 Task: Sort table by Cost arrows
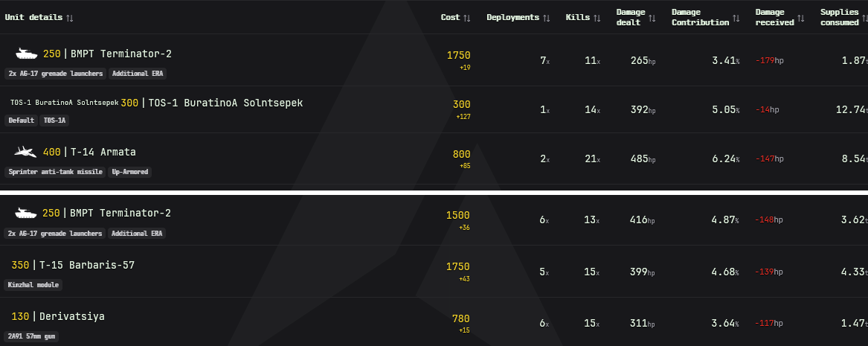coord(467,18)
